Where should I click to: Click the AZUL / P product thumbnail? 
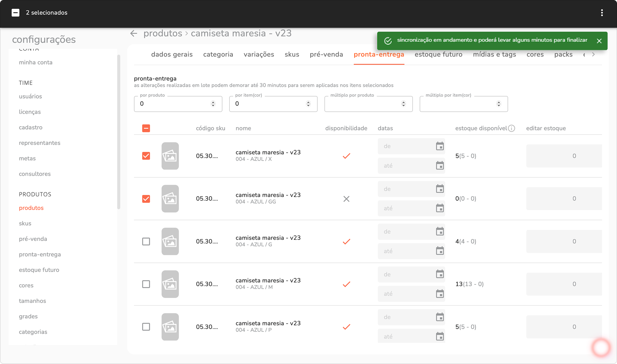pos(170,327)
